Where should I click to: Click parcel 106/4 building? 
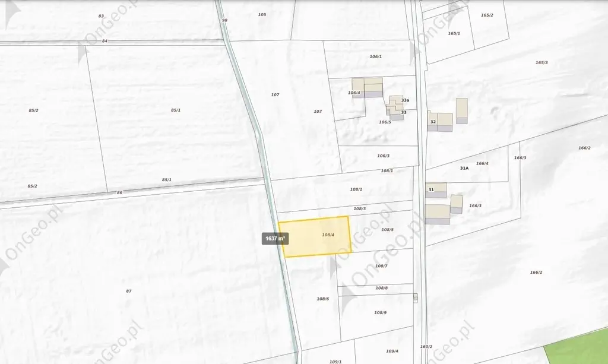pyautogui.click(x=367, y=88)
